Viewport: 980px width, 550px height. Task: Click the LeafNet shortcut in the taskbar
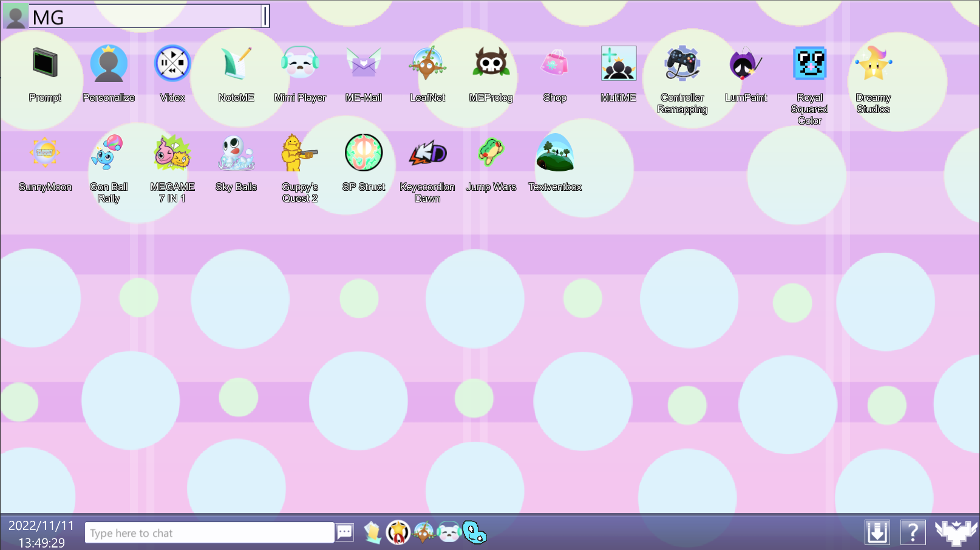(x=424, y=532)
